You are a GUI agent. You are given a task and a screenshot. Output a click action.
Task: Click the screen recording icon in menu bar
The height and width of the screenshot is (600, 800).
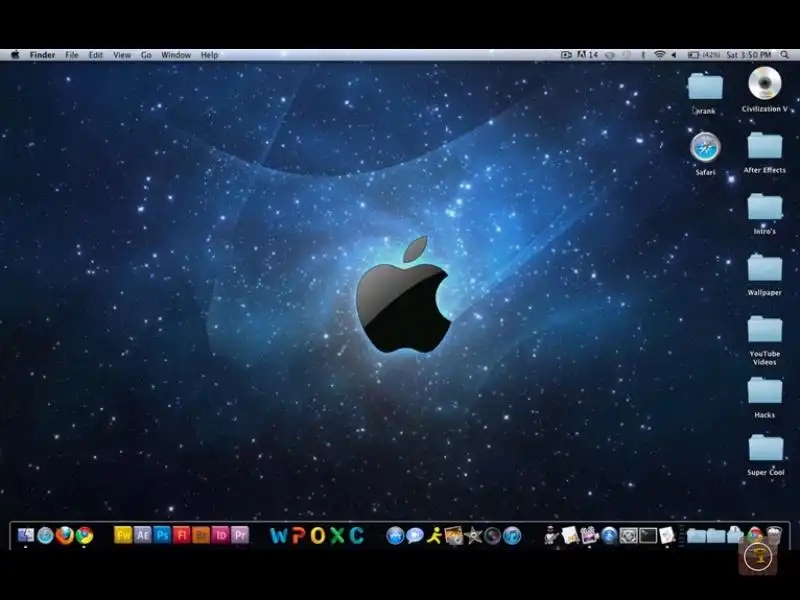tap(566, 55)
